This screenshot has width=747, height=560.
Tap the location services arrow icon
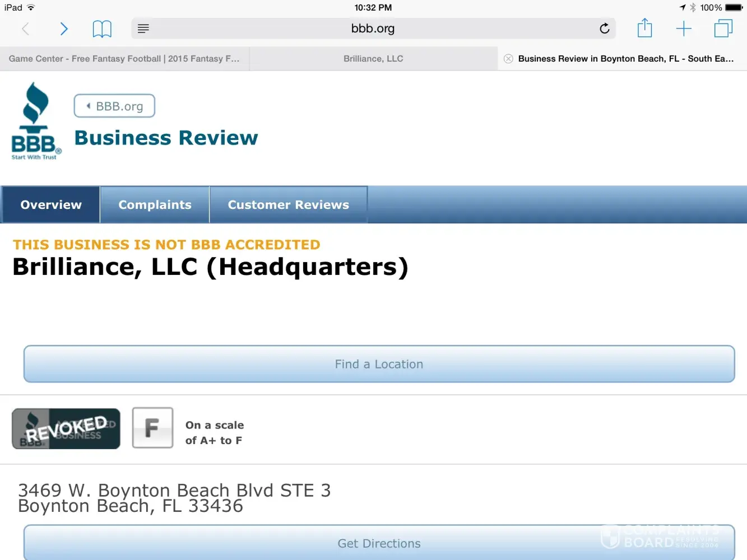click(683, 7)
